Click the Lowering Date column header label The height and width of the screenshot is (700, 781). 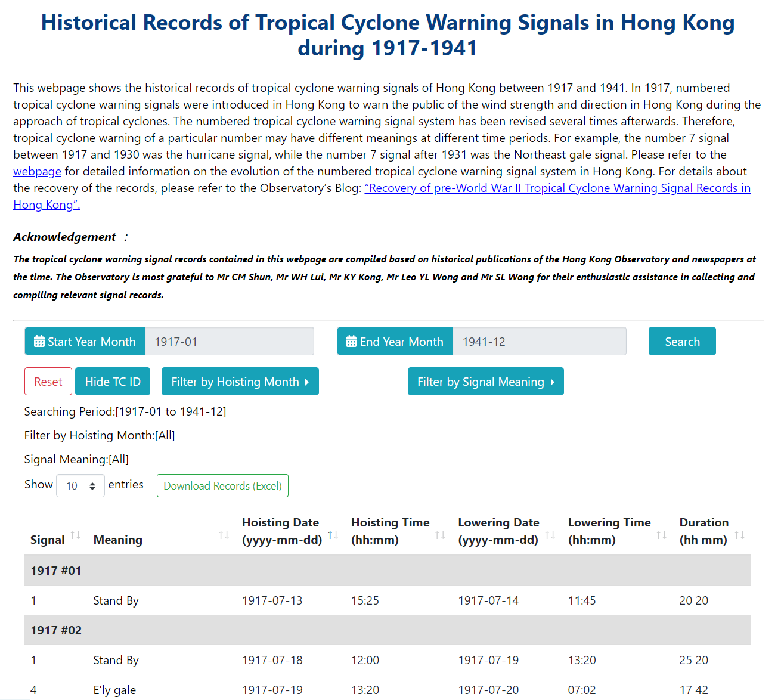pyautogui.click(x=498, y=531)
